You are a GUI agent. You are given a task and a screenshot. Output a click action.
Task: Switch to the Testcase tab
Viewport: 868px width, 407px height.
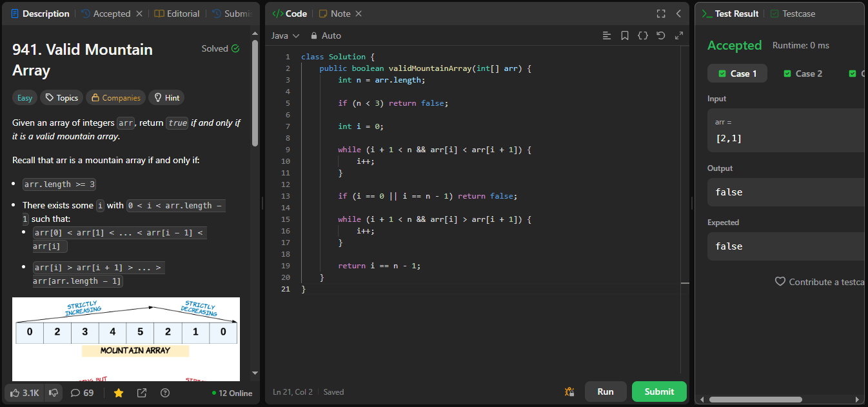point(793,14)
